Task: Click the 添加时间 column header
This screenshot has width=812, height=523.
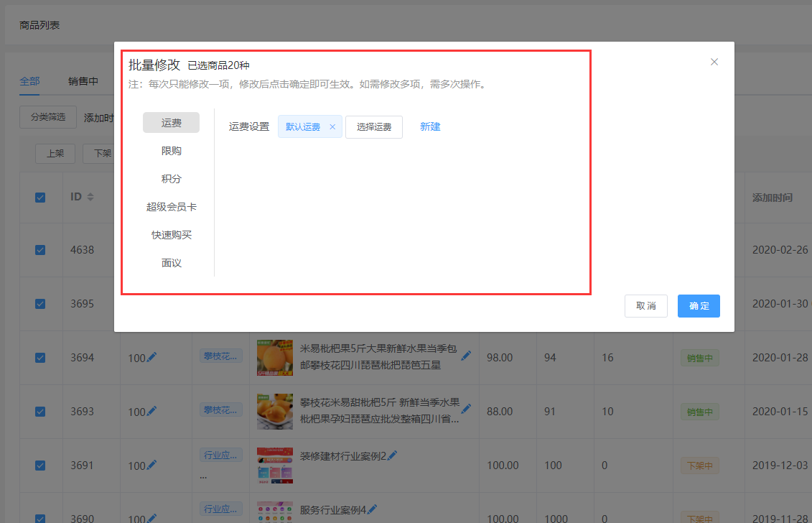Action: [x=772, y=198]
